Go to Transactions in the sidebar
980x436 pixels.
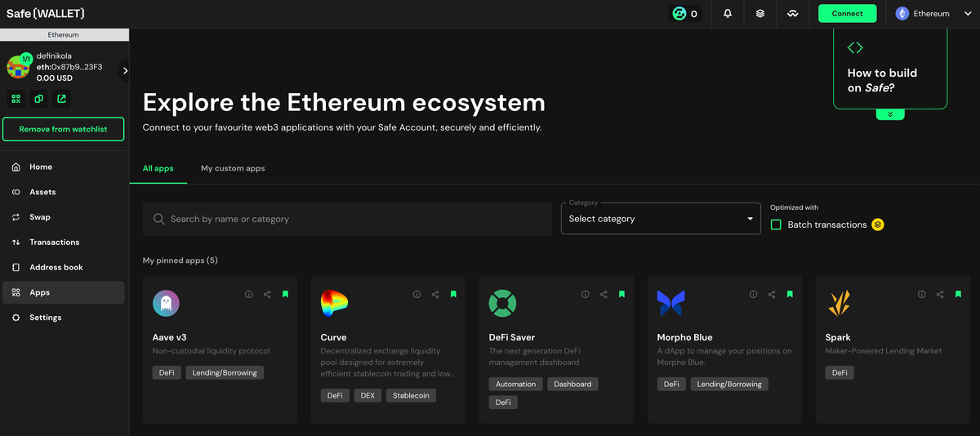click(54, 242)
